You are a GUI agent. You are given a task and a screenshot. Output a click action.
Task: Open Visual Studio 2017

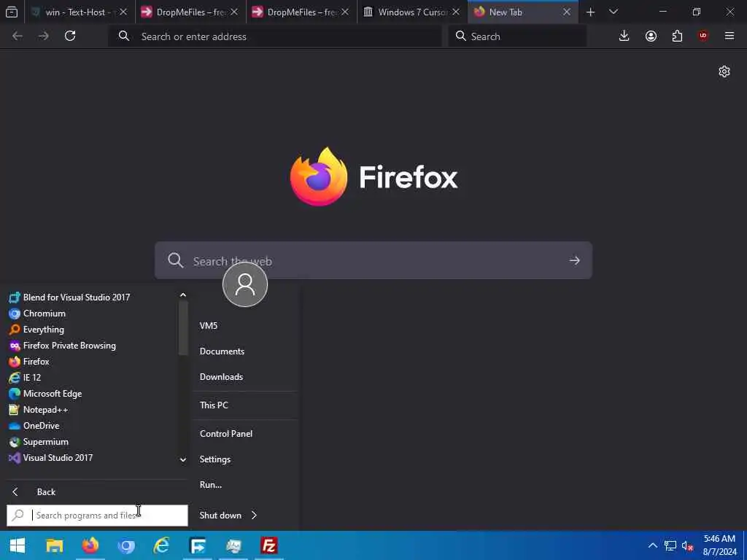tap(50, 458)
